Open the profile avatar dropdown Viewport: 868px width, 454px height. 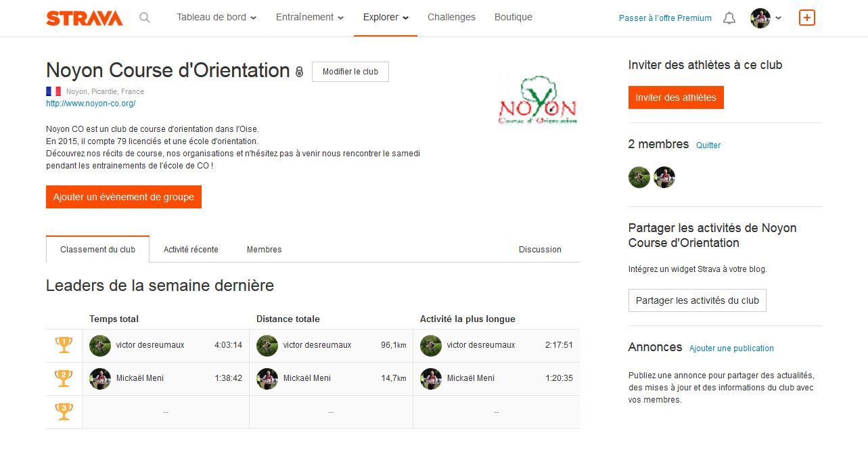click(766, 18)
